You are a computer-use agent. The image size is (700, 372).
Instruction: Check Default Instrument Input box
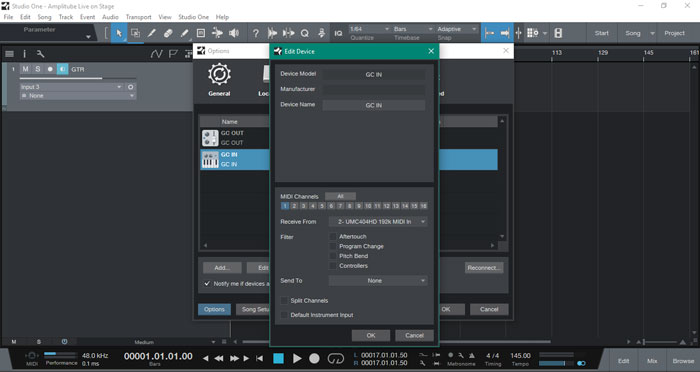(284, 315)
